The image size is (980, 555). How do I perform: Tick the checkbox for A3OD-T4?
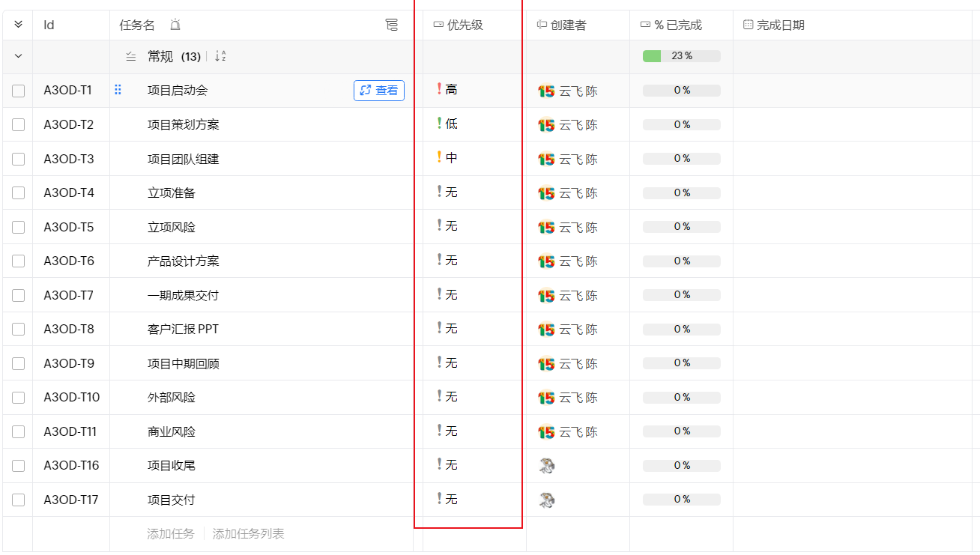click(x=18, y=193)
